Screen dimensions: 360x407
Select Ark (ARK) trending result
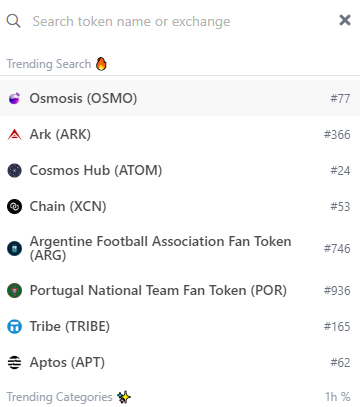pyautogui.click(x=180, y=134)
